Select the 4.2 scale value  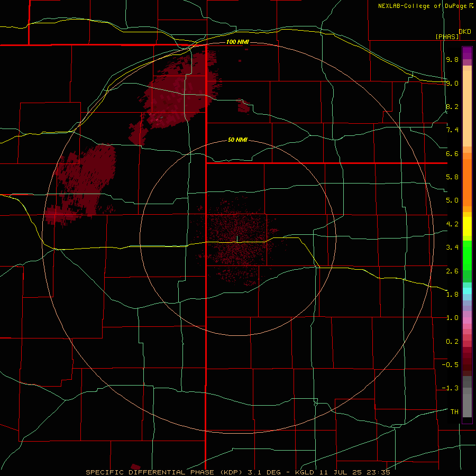(452, 224)
